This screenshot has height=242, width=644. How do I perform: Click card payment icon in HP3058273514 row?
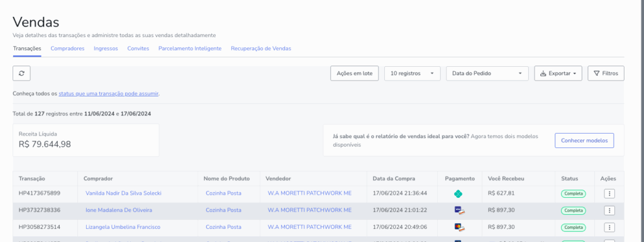tap(460, 227)
